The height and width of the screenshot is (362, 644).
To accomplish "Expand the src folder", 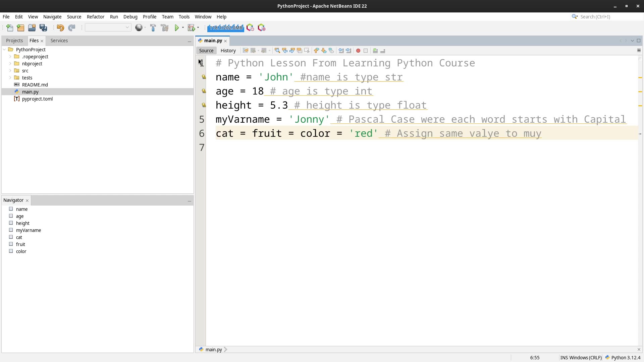I will pyautogui.click(x=10, y=71).
